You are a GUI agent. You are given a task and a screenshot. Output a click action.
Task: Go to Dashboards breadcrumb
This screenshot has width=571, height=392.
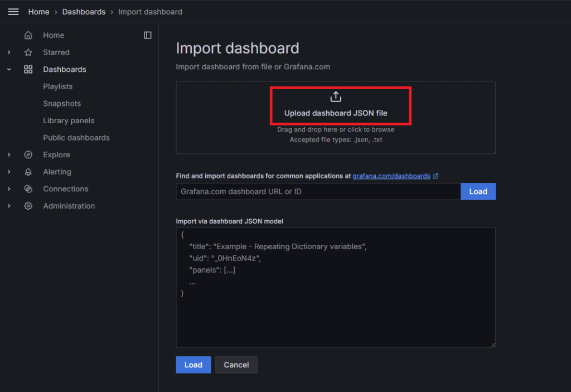point(84,12)
